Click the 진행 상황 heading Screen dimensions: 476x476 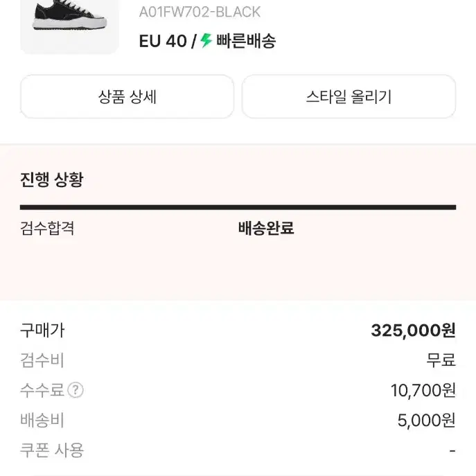point(52,180)
